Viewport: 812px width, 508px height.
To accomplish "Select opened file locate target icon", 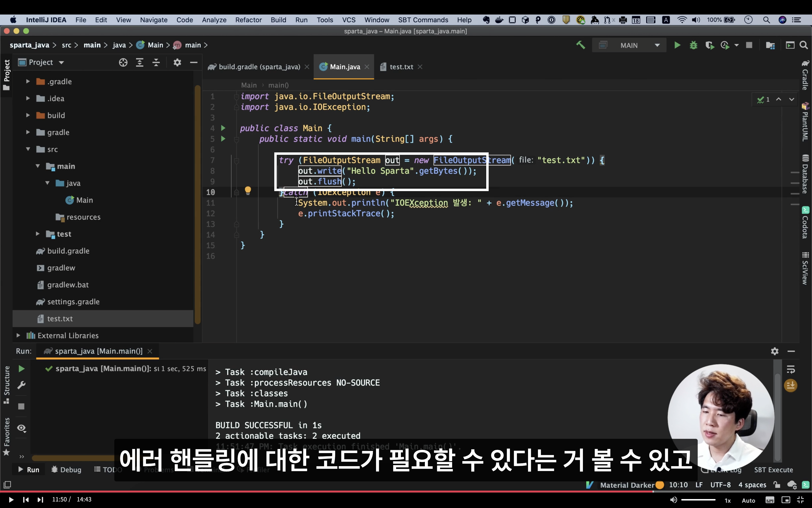I will [x=123, y=62].
